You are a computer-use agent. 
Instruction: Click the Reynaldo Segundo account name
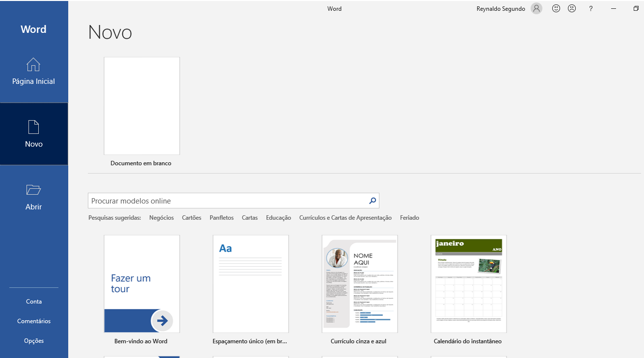(x=501, y=9)
